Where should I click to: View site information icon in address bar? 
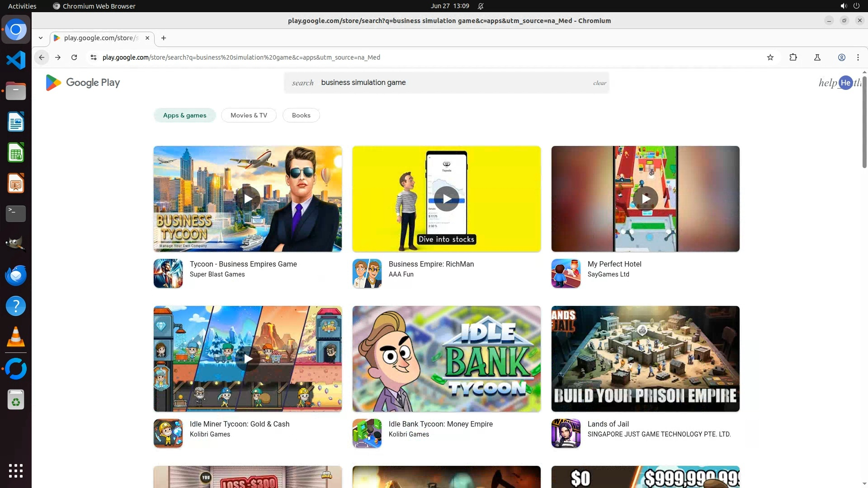pyautogui.click(x=94, y=57)
